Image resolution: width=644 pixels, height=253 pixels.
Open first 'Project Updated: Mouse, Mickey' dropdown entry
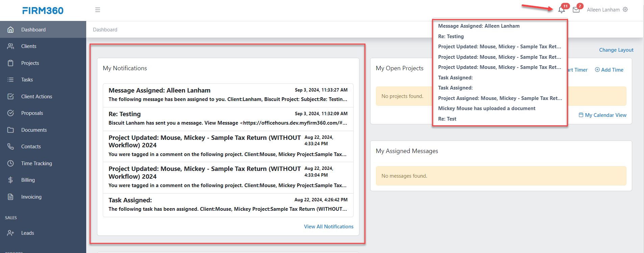pos(500,47)
